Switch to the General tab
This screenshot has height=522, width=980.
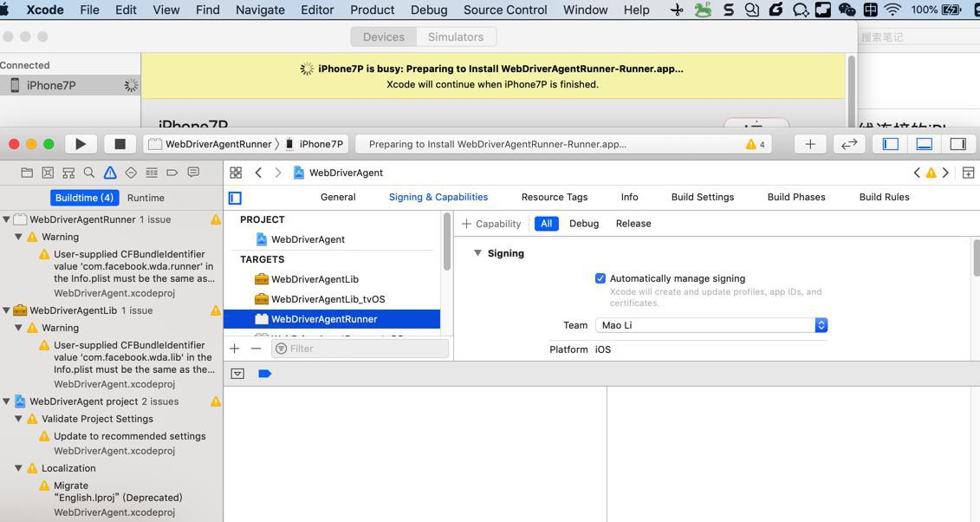[338, 197]
